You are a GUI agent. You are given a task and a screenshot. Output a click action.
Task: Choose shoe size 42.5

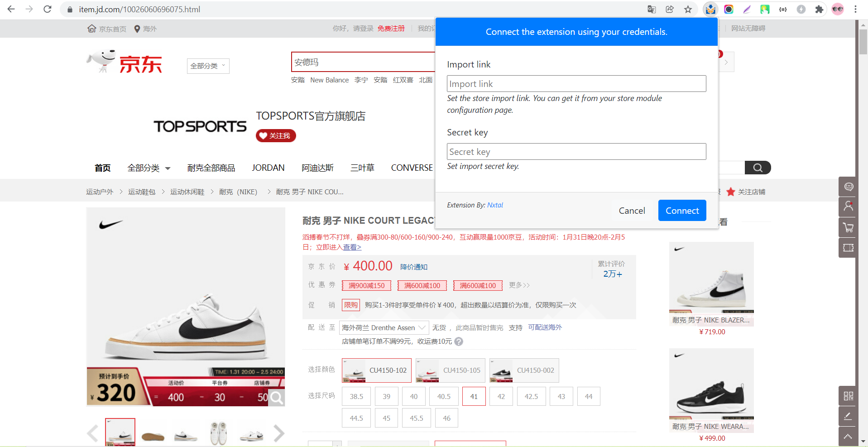pyautogui.click(x=532, y=396)
